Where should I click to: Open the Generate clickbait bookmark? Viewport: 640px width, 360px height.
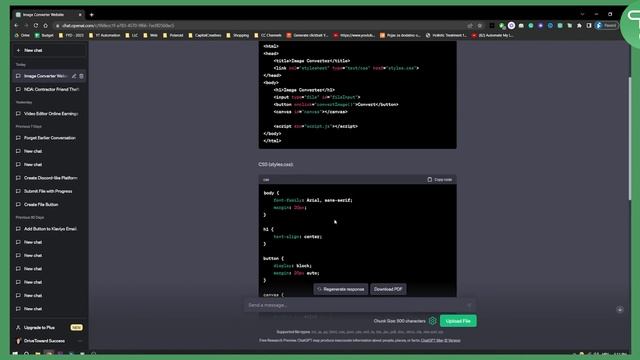point(307,36)
